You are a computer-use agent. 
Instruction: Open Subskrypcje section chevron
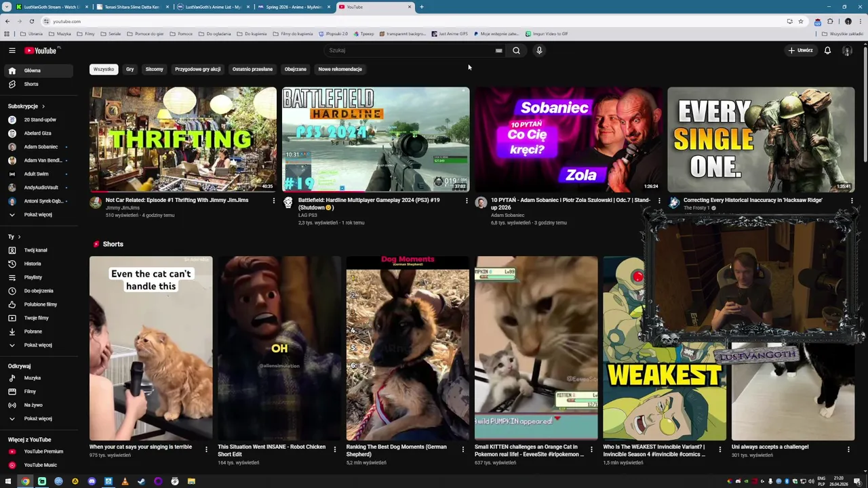(x=43, y=106)
